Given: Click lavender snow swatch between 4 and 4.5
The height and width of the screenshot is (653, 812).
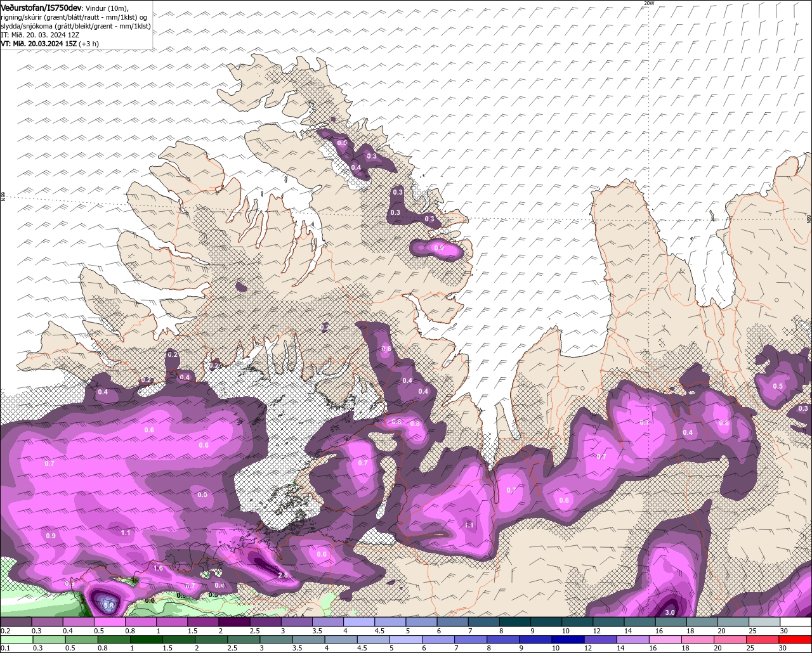Looking at the screenshot, I should 359,622.
